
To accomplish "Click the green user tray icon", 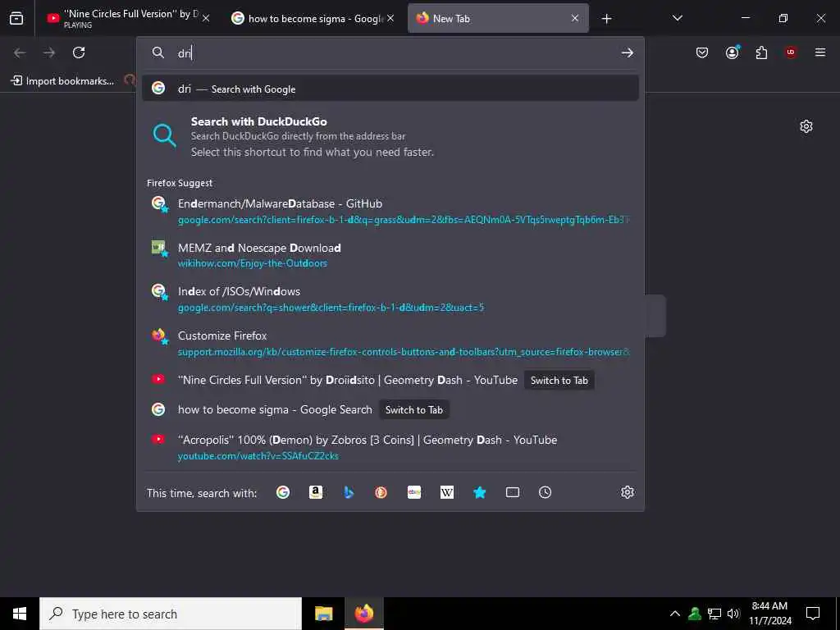I will point(695,614).
